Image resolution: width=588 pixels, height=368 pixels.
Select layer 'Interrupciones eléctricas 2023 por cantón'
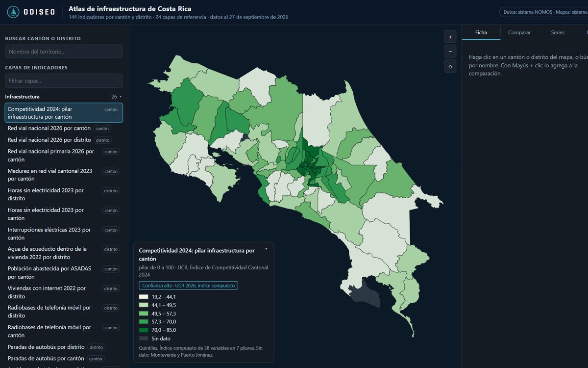point(64,234)
